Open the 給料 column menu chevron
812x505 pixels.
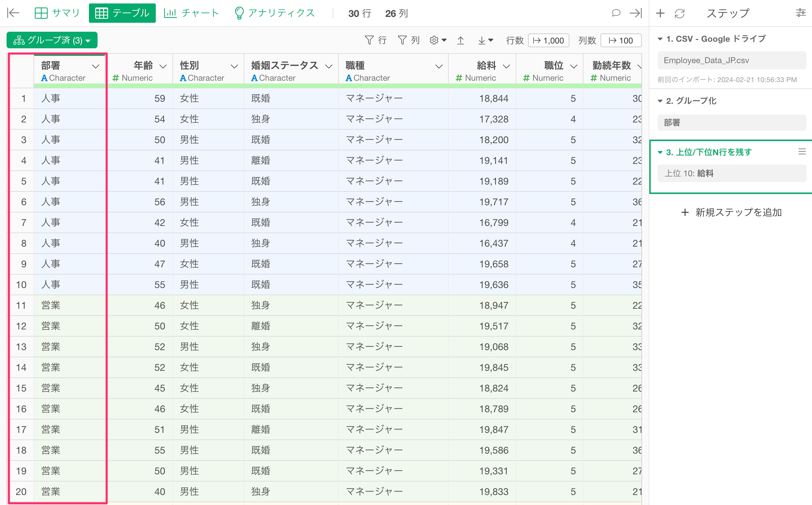pos(506,66)
